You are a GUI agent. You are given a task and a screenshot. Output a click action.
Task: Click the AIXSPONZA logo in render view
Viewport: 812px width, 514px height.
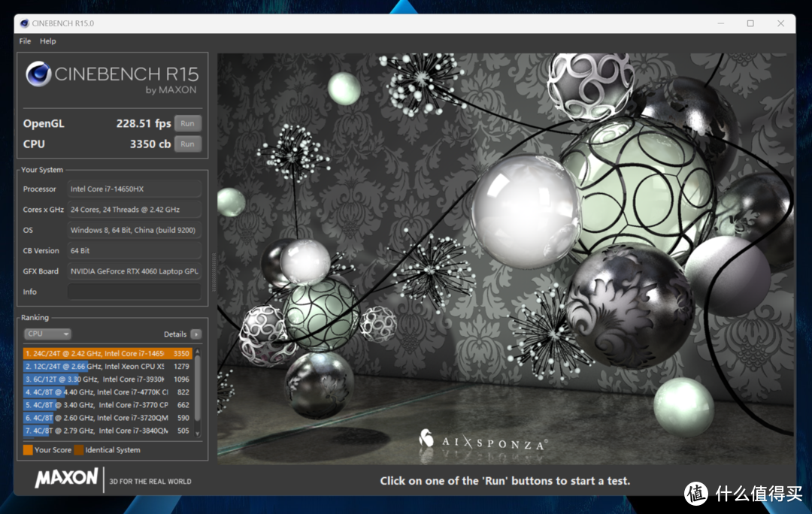pyautogui.click(x=483, y=440)
